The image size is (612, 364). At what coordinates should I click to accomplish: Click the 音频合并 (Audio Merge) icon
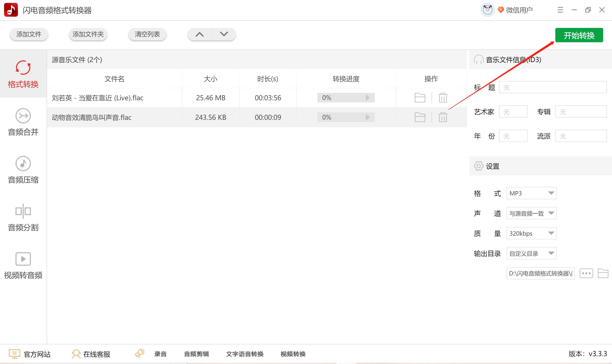[24, 121]
